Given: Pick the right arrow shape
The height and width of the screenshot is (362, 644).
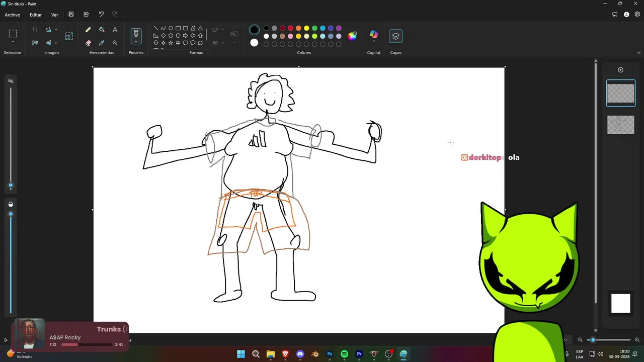Looking at the screenshot, I should click(x=185, y=36).
